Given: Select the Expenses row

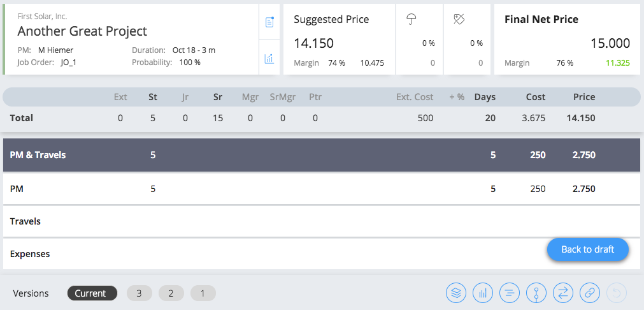Looking at the screenshot, I should (x=322, y=254).
